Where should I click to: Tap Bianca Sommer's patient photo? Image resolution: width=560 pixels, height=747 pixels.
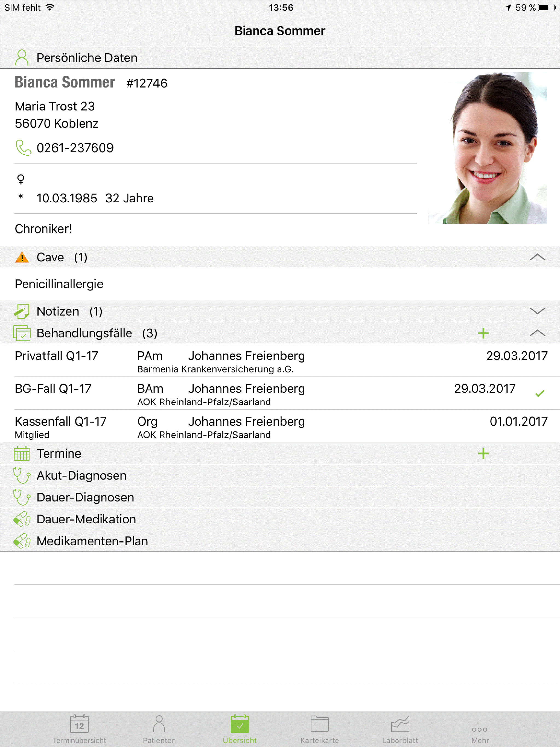coord(487,148)
